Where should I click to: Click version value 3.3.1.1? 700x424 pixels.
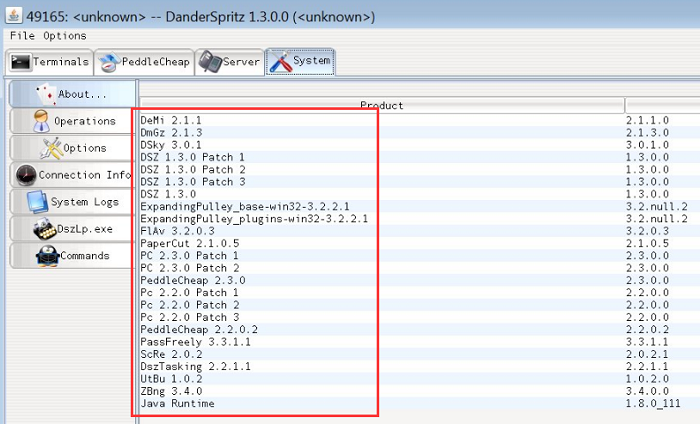pyautogui.click(x=647, y=342)
